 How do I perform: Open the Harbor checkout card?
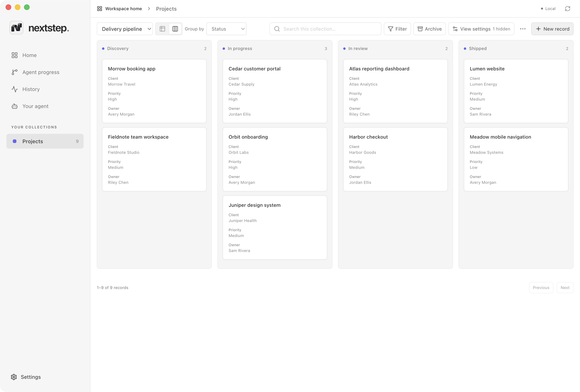(x=395, y=159)
